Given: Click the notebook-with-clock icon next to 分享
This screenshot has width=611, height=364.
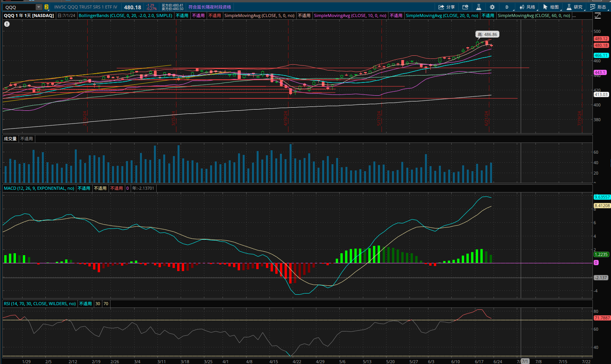Looking at the screenshot, I should 465,7.
